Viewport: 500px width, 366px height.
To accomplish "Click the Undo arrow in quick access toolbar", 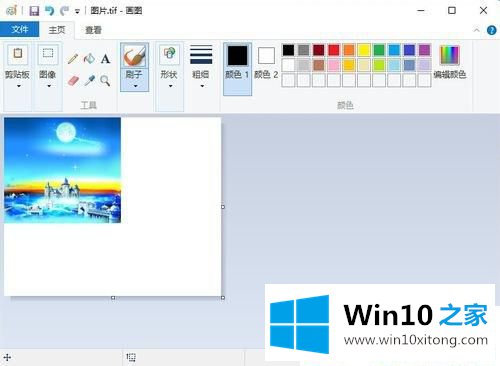I will [50, 11].
